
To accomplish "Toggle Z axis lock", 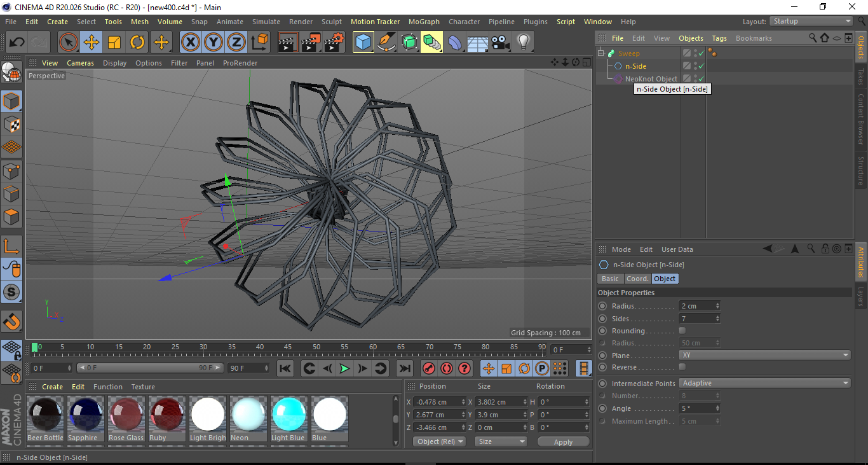I will click(236, 43).
